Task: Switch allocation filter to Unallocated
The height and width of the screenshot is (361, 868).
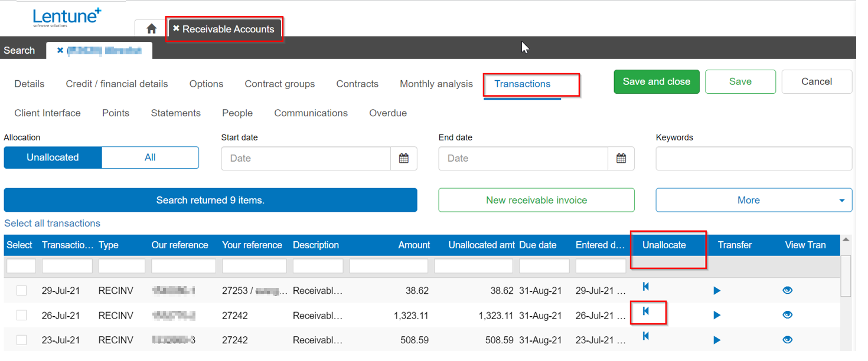Action: 53,157
